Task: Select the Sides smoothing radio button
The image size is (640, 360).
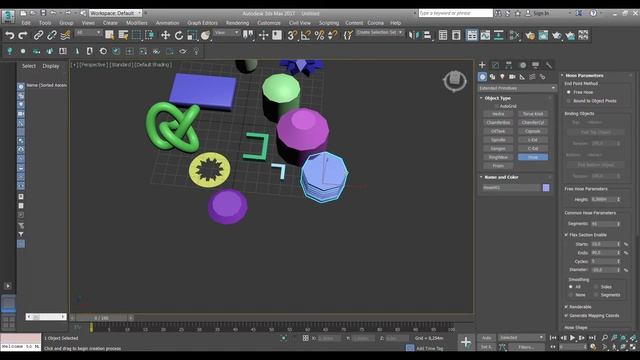Action: click(x=596, y=287)
